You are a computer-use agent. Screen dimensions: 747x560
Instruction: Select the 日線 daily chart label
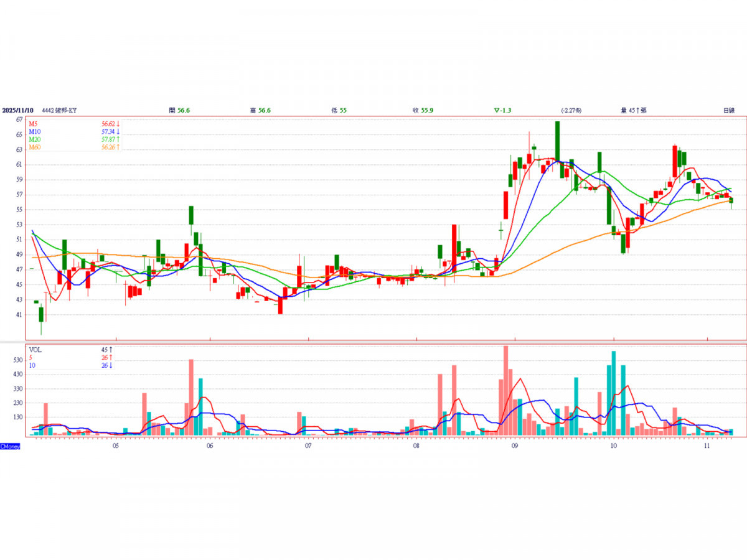pyautogui.click(x=728, y=110)
